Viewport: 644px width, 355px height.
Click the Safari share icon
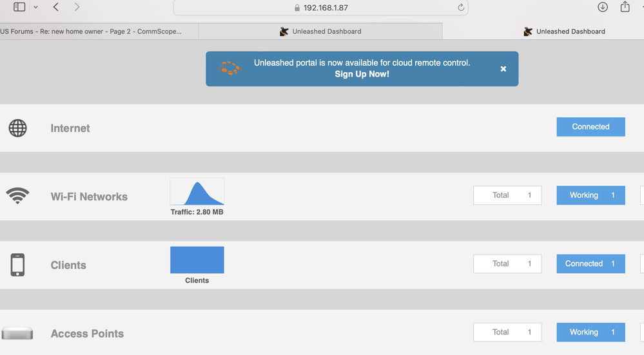point(625,7)
